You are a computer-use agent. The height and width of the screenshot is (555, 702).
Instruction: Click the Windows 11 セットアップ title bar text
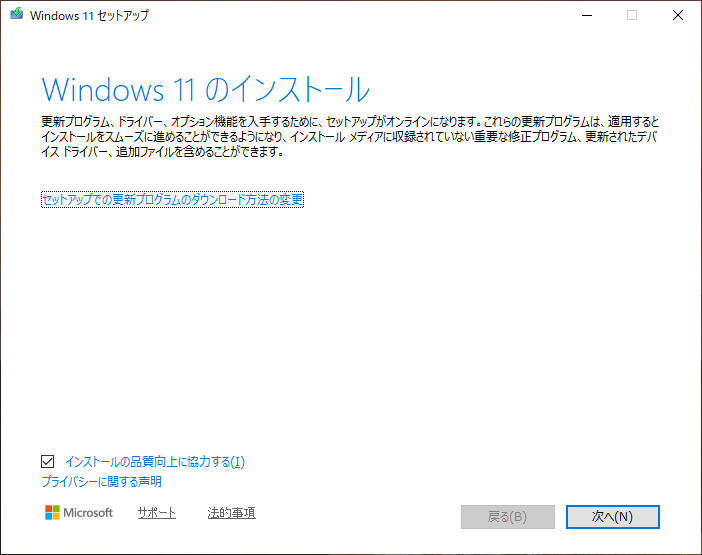coord(91,16)
